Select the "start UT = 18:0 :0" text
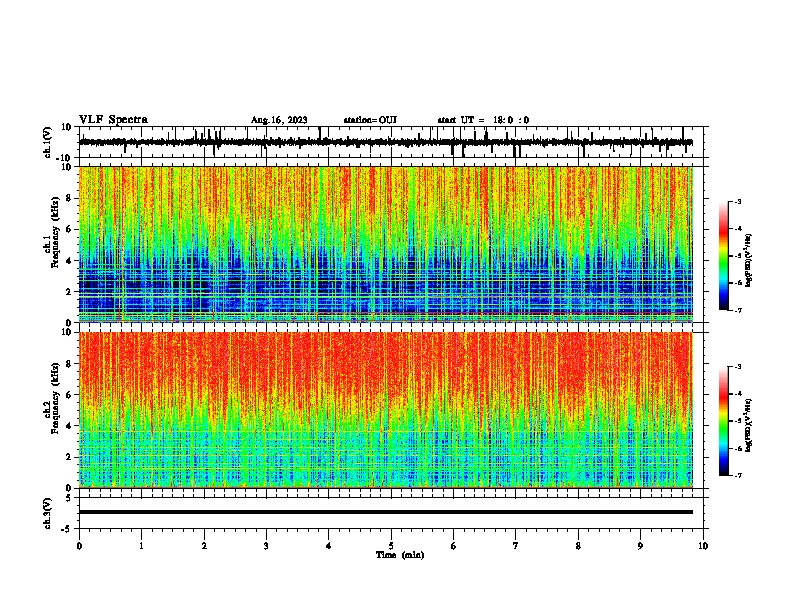 tap(483, 120)
